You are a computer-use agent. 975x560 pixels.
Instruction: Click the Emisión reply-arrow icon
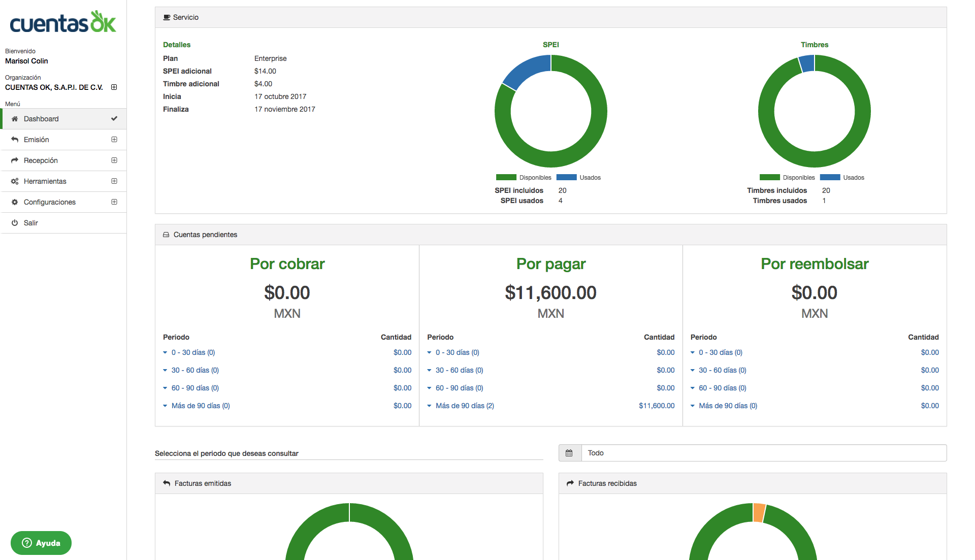15,140
